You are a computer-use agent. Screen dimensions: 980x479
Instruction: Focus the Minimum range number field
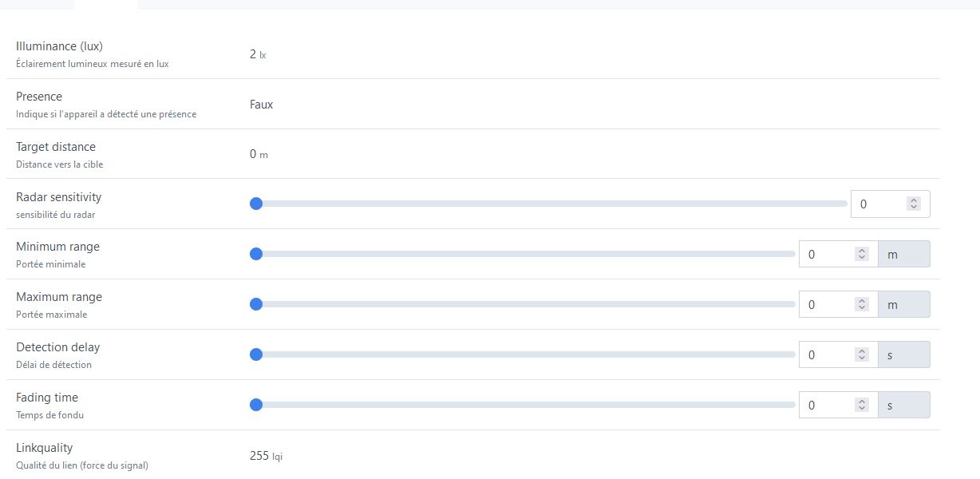pyautogui.click(x=838, y=254)
